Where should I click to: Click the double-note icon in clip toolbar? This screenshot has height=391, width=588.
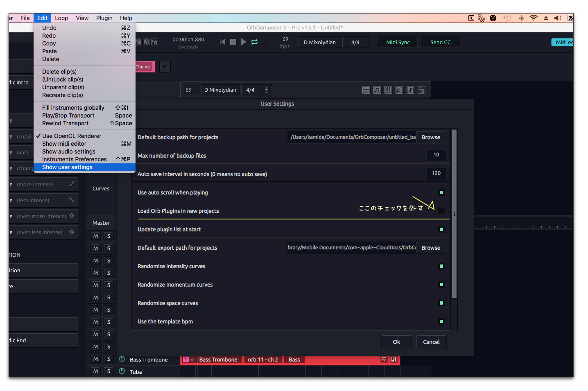(x=377, y=90)
